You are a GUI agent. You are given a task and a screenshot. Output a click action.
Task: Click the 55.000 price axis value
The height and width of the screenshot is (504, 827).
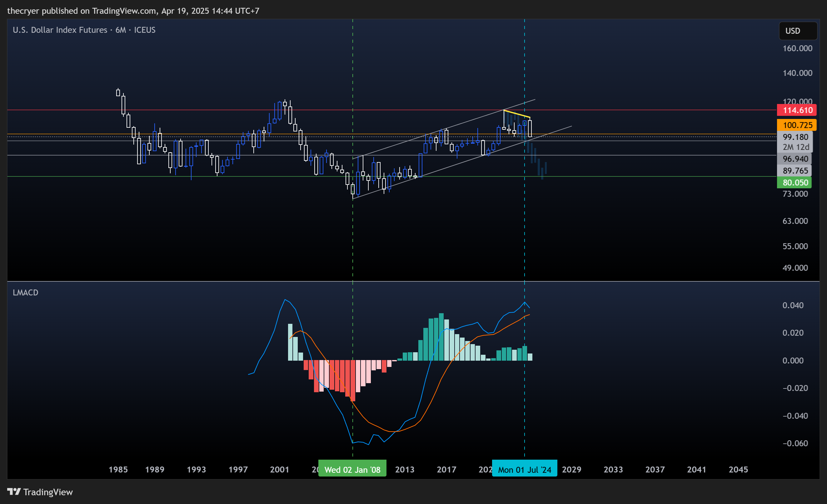pyautogui.click(x=795, y=246)
